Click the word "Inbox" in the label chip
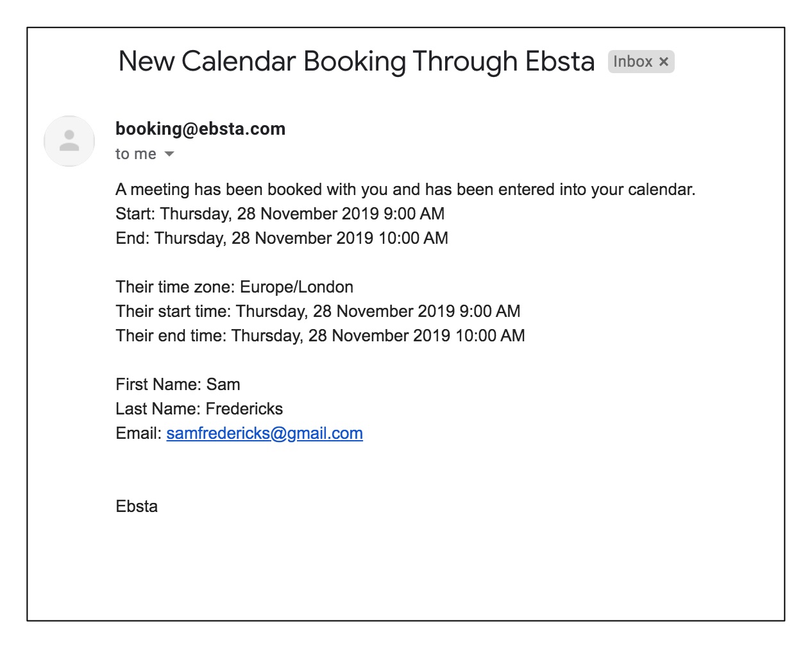 pos(632,62)
